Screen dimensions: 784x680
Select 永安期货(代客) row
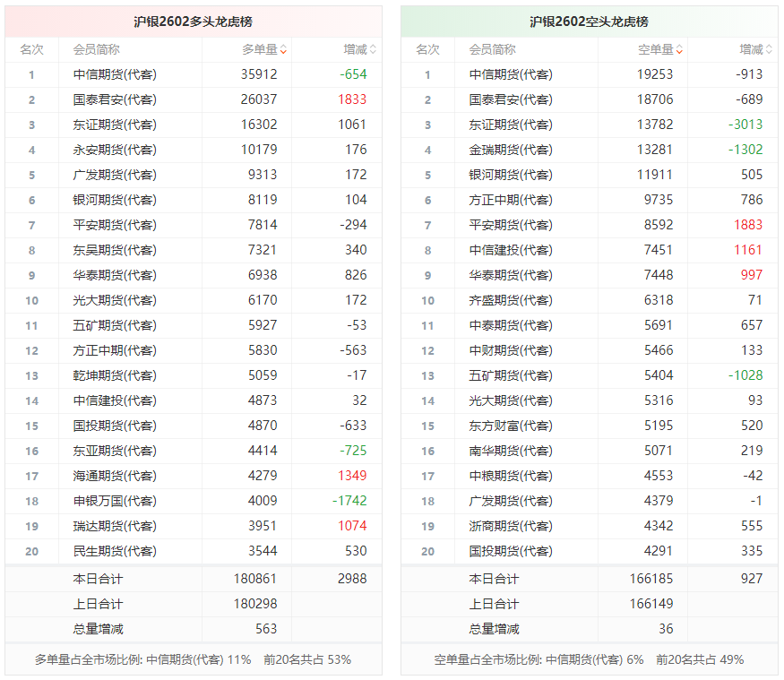click(194, 150)
